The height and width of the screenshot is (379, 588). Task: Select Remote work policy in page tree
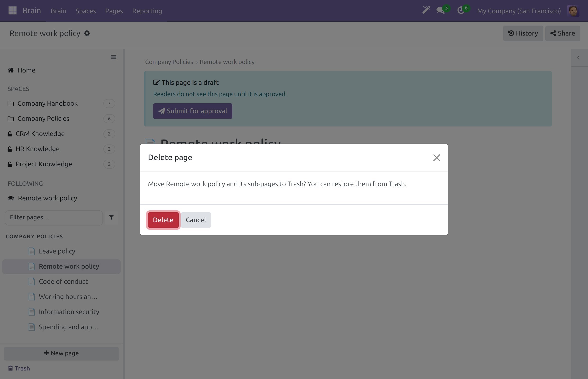[x=61, y=266]
